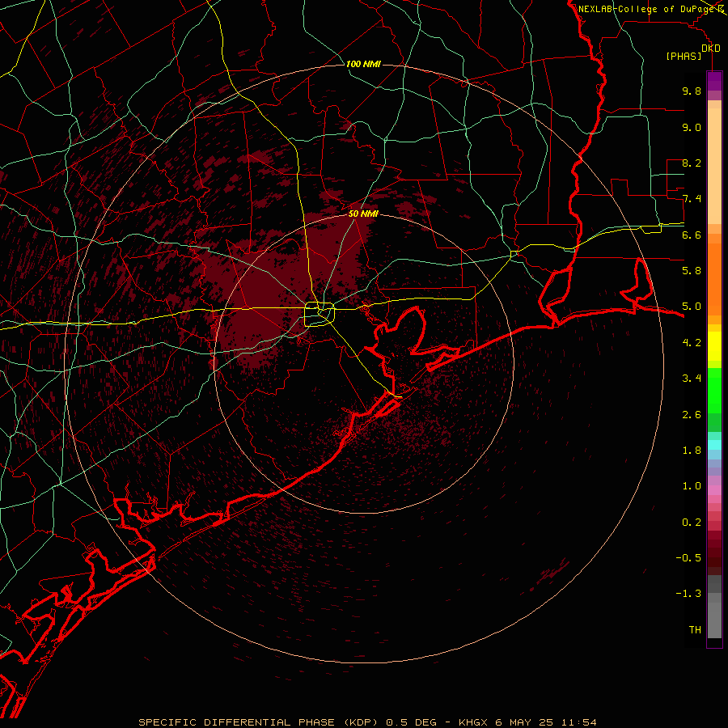Click the 9.8 scale value

tap(692, 91)
